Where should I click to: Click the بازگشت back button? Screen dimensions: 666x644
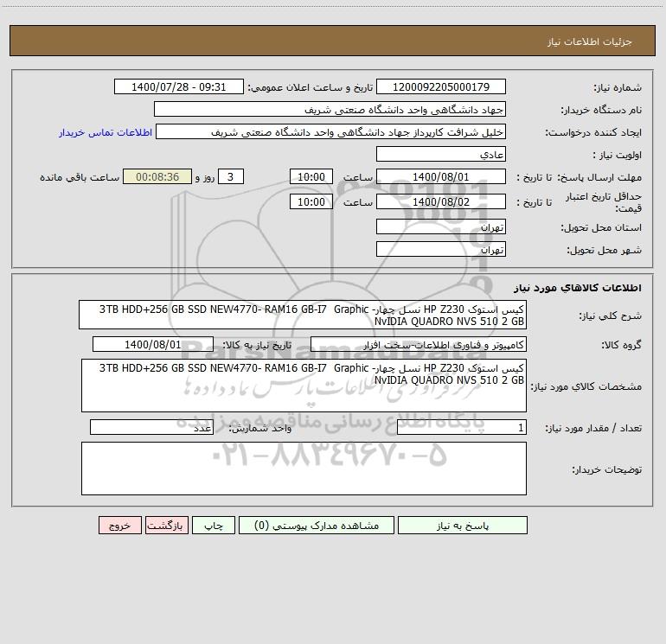pos(166,525)
